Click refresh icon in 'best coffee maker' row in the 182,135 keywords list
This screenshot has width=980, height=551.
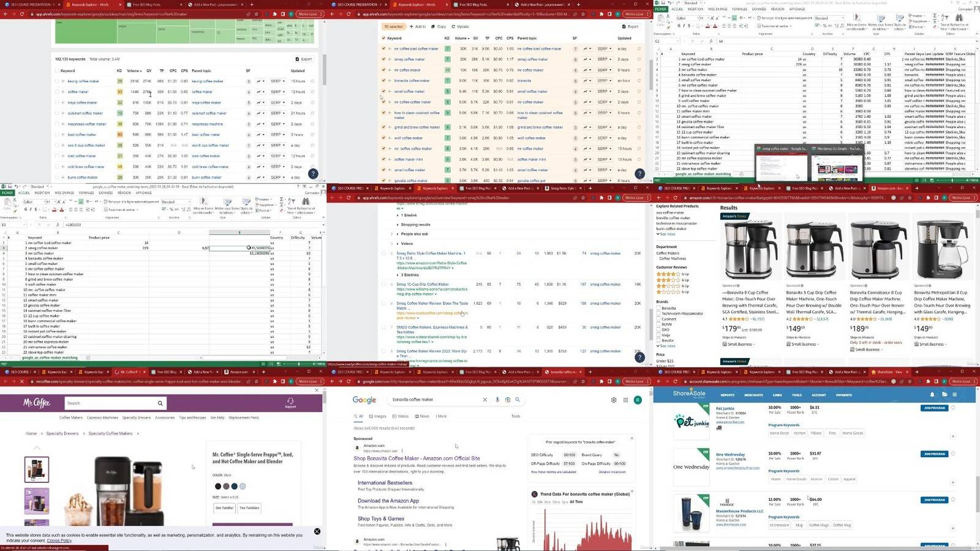(312, 135)
